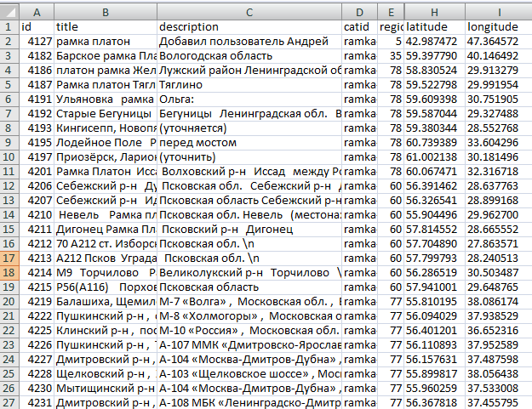This screenshot has width=532, height=409.
Task: Click the 'latitude' header cell
Action: [434, 26]
